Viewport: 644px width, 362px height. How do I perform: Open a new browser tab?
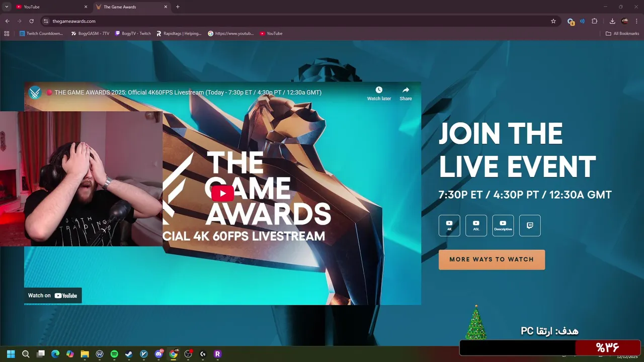[178, 7]
